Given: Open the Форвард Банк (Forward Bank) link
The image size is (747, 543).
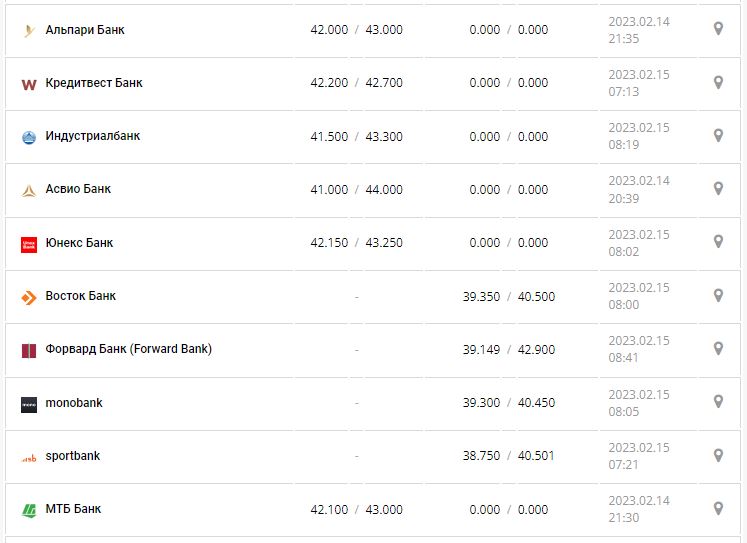Looking at the screenshot, I should pos(128,349).
